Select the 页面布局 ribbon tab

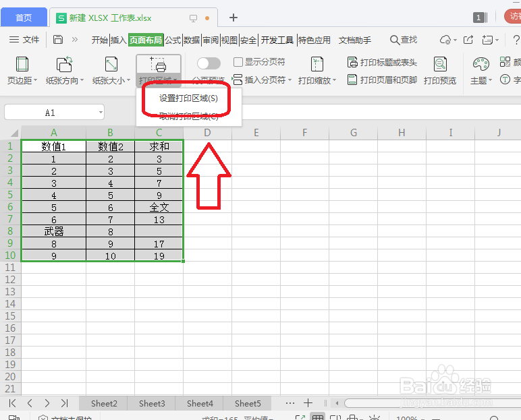[x=146, y=40]
